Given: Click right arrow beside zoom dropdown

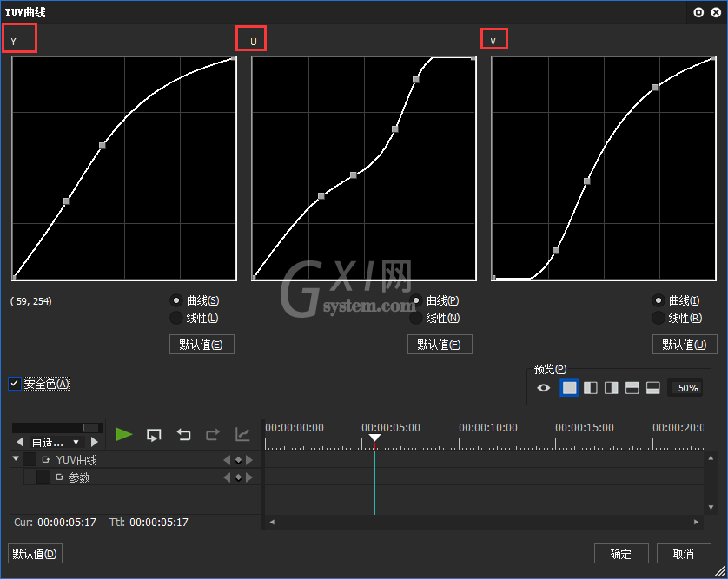Looking at the screenshot, I should (94, 442).
